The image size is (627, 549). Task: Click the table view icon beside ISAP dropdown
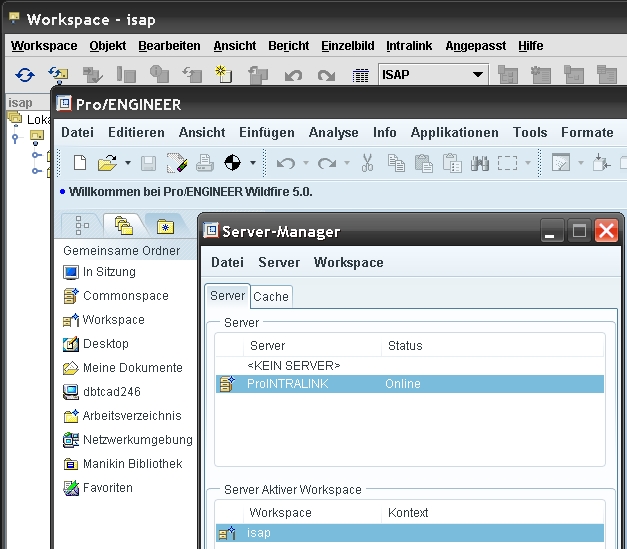pos(360,75)
